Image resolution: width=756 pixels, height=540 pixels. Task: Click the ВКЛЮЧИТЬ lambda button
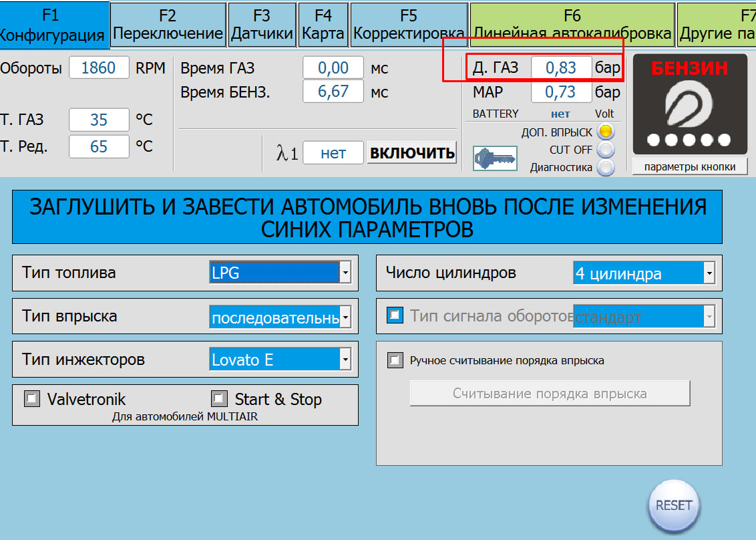[x=412, y=153]
